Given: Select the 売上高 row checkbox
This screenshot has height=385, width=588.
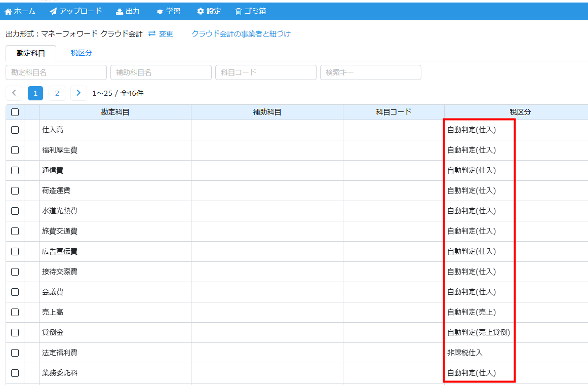Looking at the screenshot, I should click(x=15, y=312).
